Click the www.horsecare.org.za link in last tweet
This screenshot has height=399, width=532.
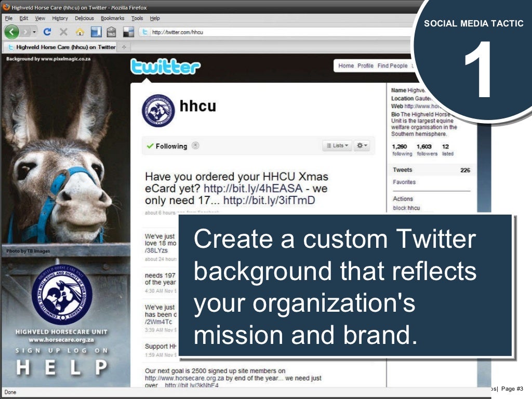[x=184, y=378]
